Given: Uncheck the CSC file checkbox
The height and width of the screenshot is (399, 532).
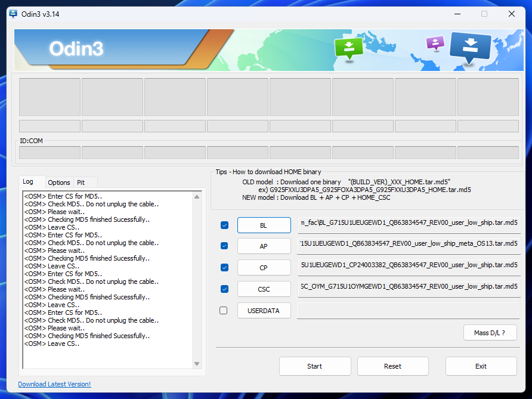Looking at the screenshot, I should [x=224, y=289].
